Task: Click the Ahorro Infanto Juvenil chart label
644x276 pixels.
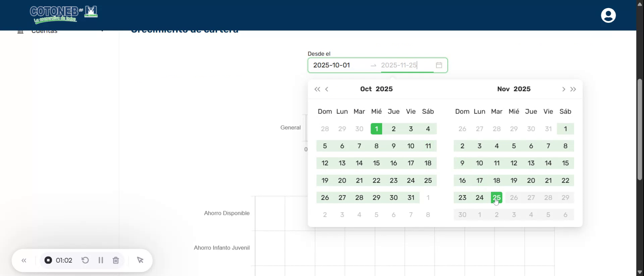Action: (222, 248)
